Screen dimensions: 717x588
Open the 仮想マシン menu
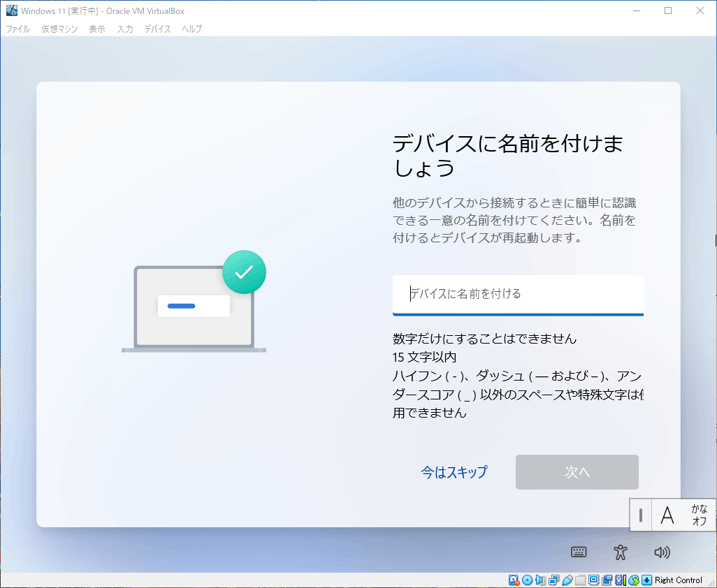click(x=59, y=29)
